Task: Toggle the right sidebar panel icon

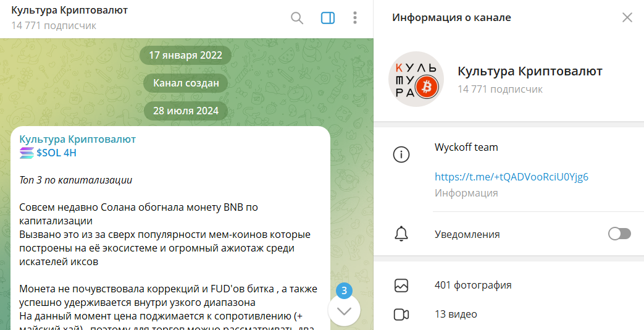Action: tap(328, 18)
